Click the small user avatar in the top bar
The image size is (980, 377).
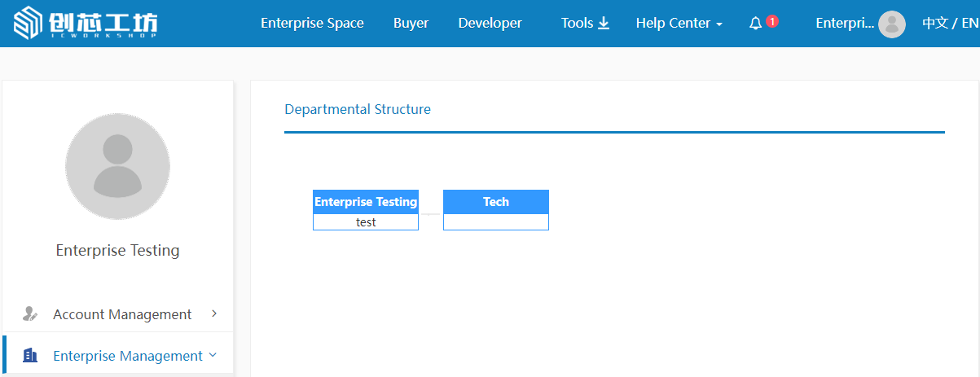click(891, 24)
